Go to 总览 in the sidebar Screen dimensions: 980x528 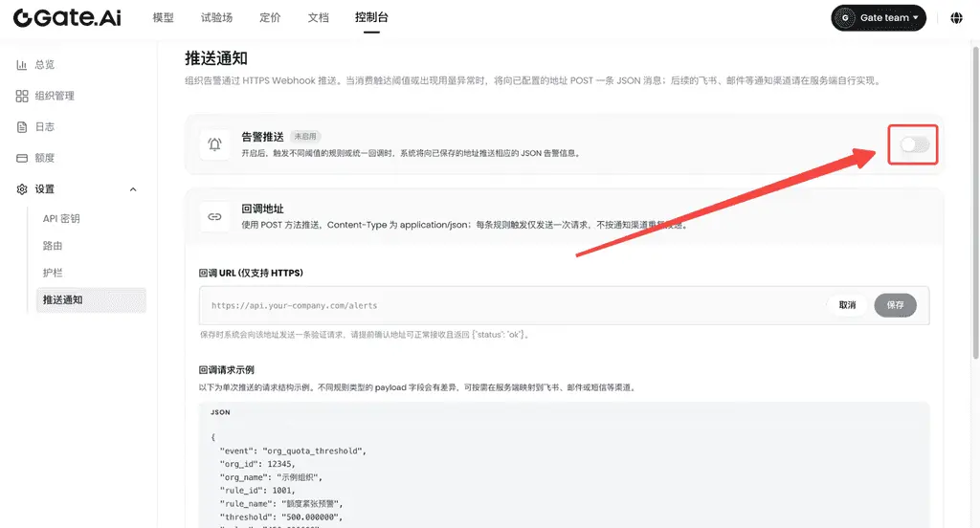pos(44,64)
